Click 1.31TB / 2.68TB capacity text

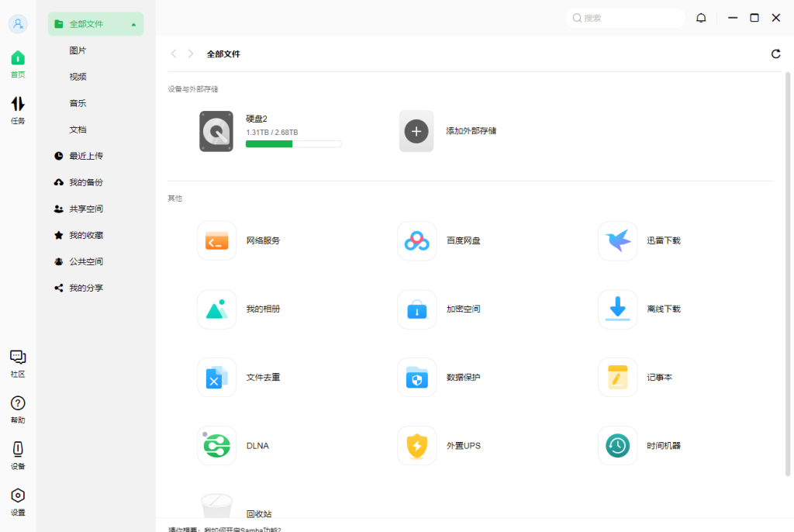[272, 133]
